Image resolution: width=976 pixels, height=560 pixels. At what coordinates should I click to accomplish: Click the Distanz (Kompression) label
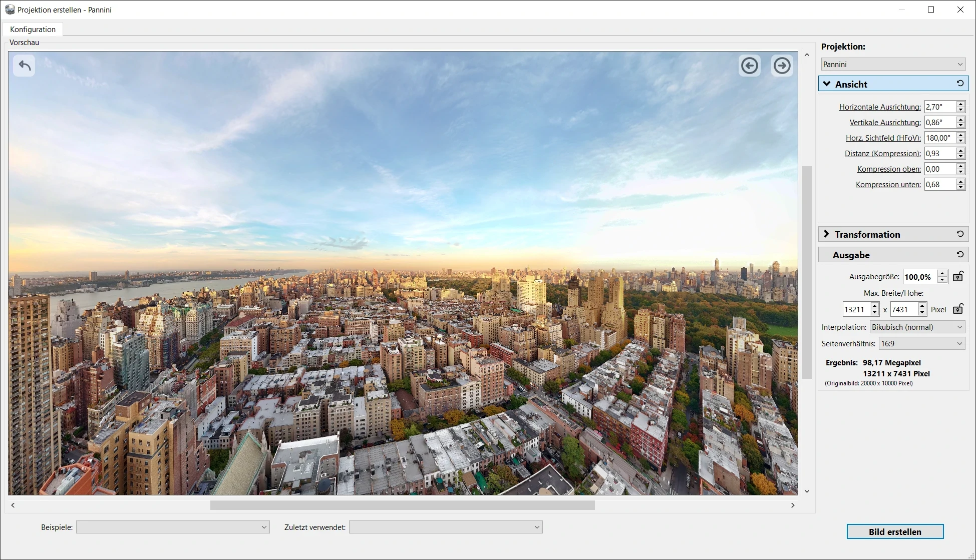click(x=882, y=154)
